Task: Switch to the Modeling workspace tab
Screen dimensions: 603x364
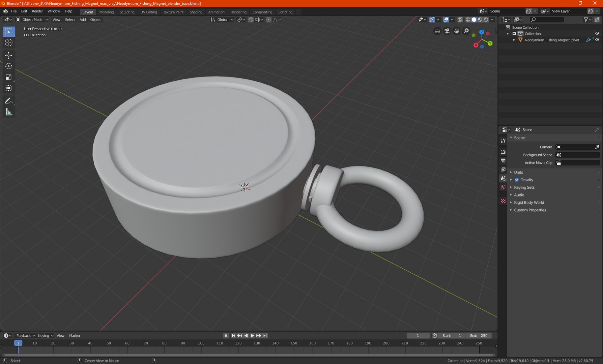Action: point(107,12)
